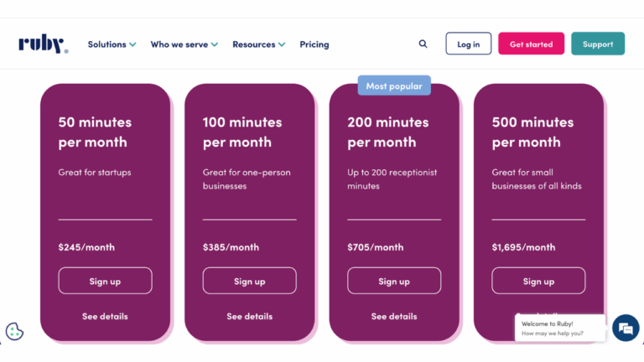The width and height of the screenshot is (644, 362).
Task: Click the Ruby logo
Action: 43,44
